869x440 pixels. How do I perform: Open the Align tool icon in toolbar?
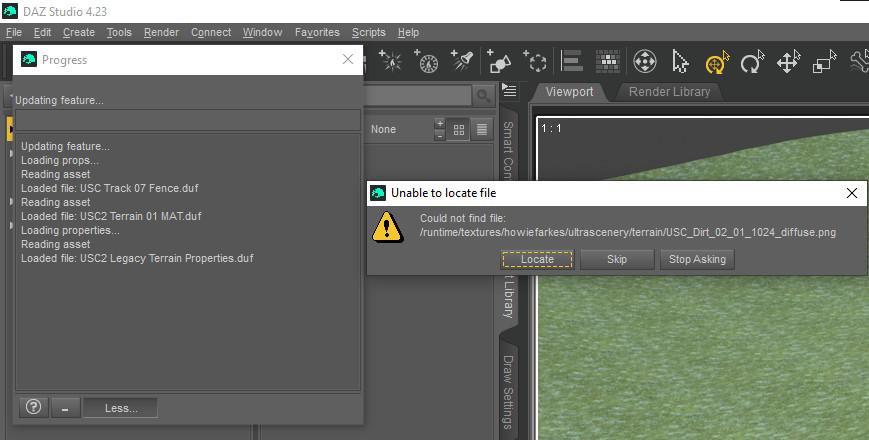pos(571,61)
